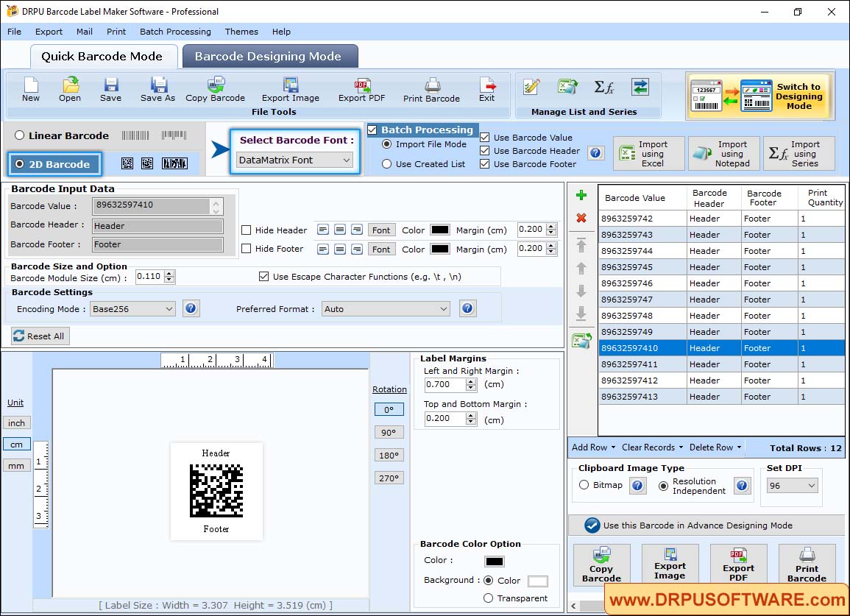Open the Batch Processing menu
The width and height of the screenshot is (850, 616).
pos(175,32)
